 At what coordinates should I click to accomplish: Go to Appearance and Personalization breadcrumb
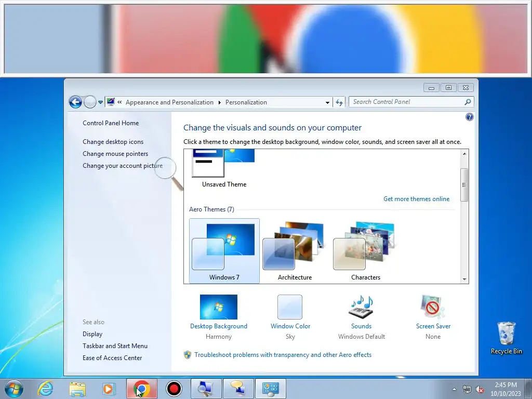point(170,102)
